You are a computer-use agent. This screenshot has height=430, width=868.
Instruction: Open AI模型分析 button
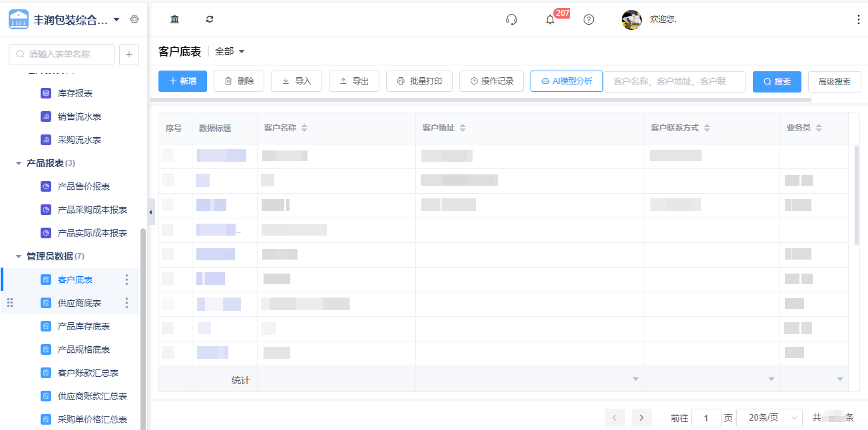[566, 81]
